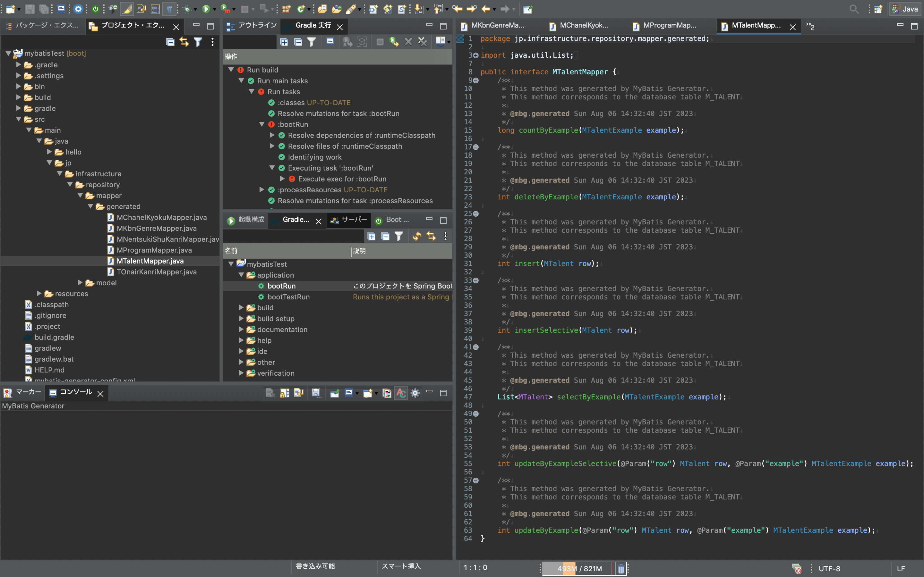
Task: Toggle show whitespace characters
Action: click(169, 9)
